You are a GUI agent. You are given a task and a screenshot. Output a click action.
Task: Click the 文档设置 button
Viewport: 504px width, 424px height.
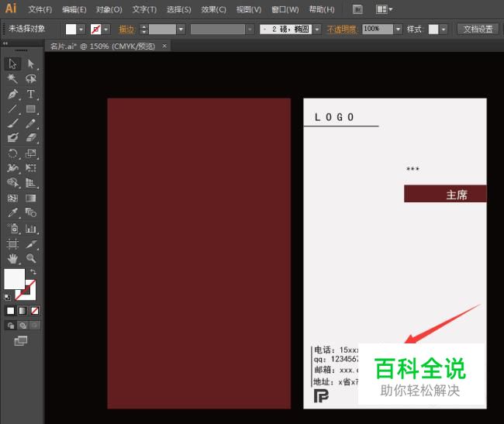[477, 29]
